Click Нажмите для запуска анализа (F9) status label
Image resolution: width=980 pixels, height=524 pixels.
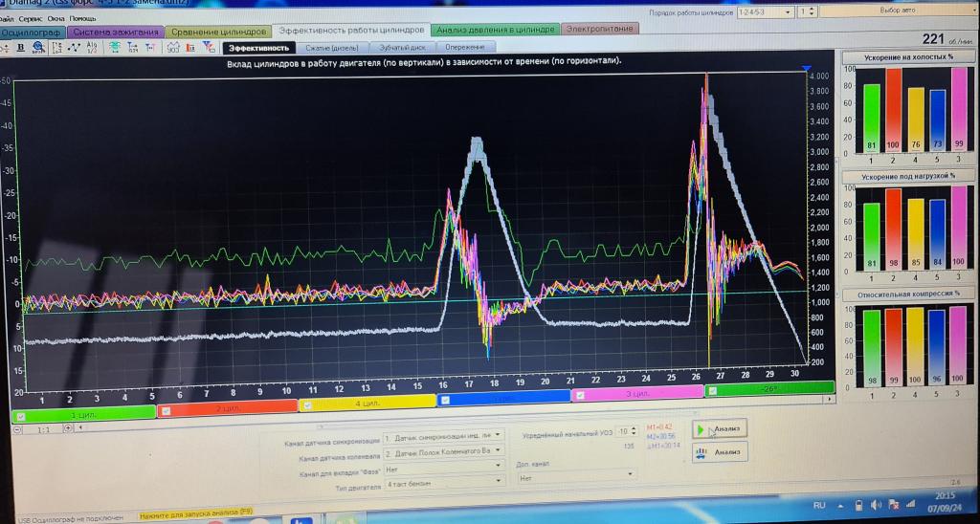196,516
